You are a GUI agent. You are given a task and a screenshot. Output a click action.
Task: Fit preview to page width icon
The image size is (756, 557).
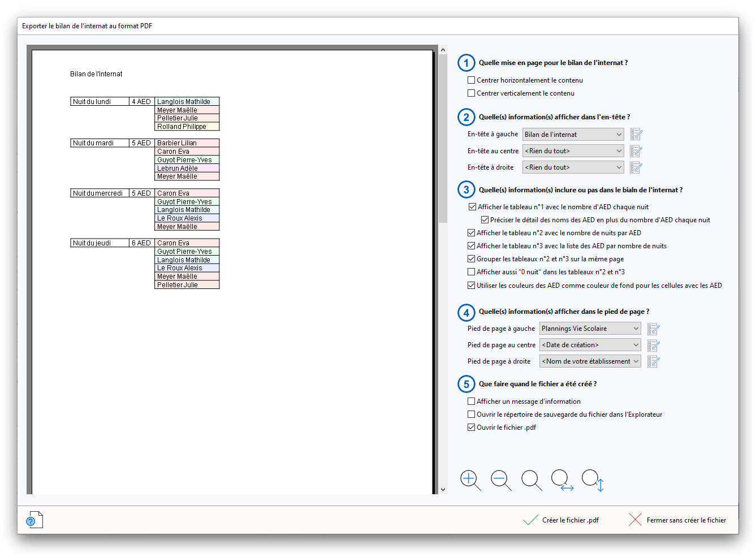(x=561, y=480)
